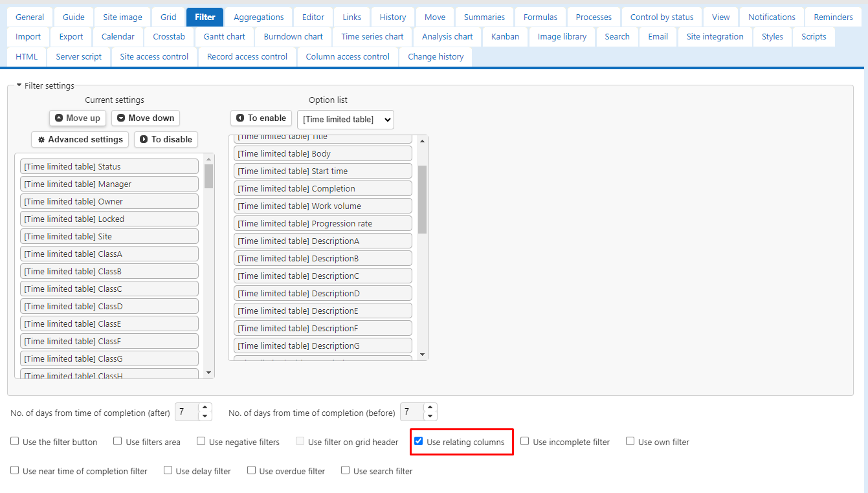Click the days before completion number field
Screen dimensions: 868x493
click(412, 412)
